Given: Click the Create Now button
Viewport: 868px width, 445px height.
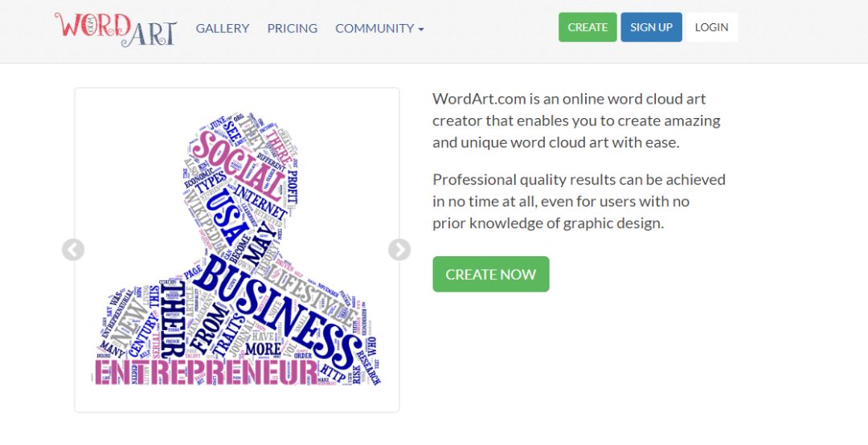Looking at the screenshot, I should coord(491,274).
